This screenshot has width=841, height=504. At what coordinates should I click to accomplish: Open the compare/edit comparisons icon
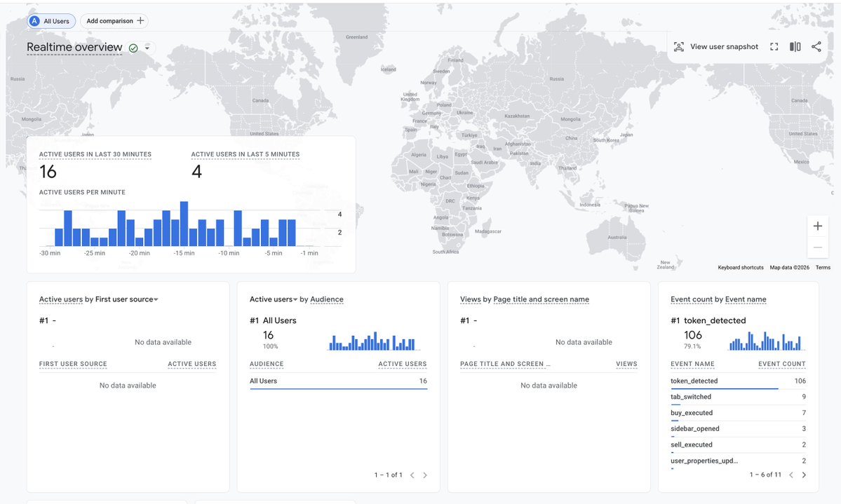[795, 47]
